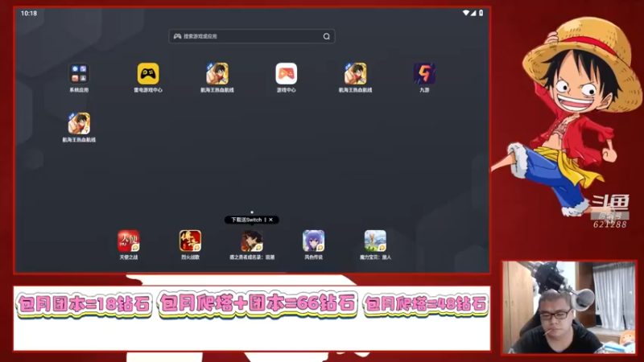Click banner text 包月爬塔+团本=66钻石
Screen dimensions: 644x362
(x=258, y=304)
